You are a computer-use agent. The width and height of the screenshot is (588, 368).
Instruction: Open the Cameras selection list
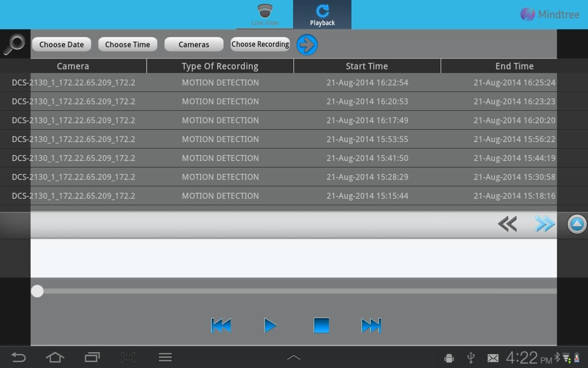pyautogui.click(x=193, y=44)
